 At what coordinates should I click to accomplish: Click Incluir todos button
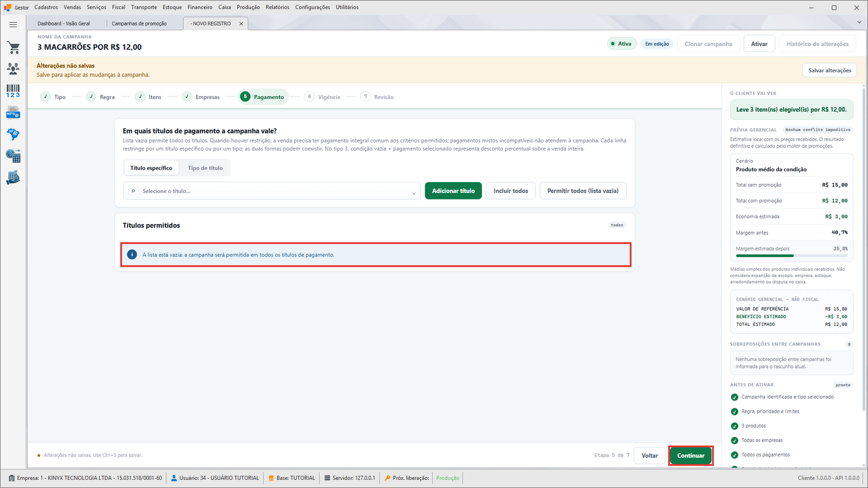(x=511, y=191)
